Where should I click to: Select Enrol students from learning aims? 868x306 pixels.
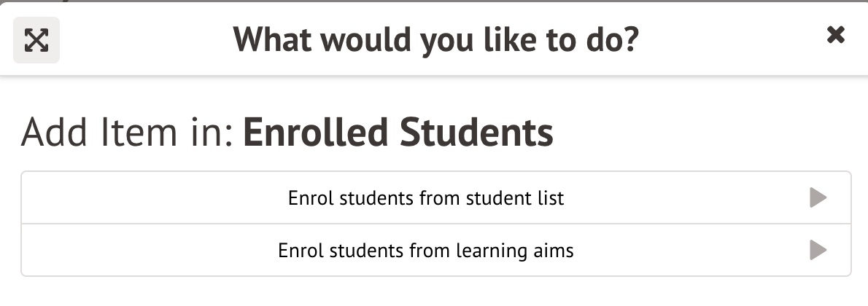tap(426, 251)
